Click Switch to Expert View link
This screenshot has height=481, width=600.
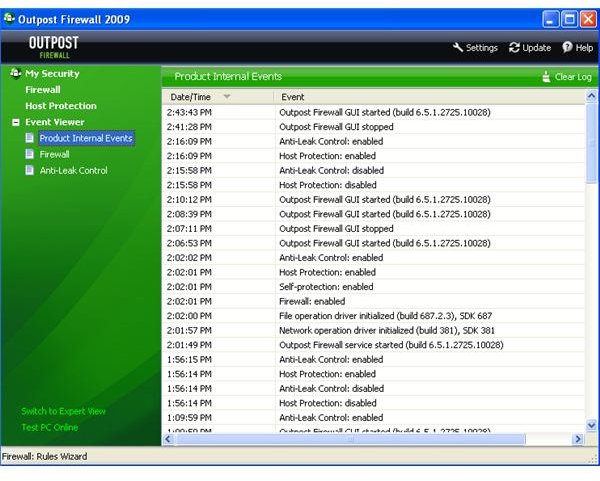coord(64,411)
